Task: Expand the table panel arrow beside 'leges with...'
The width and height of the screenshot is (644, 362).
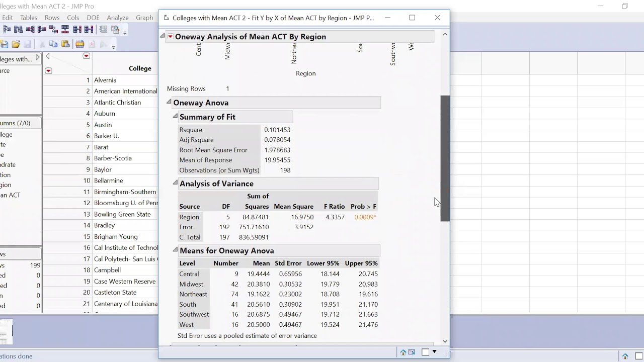Action: click(37, 58)
